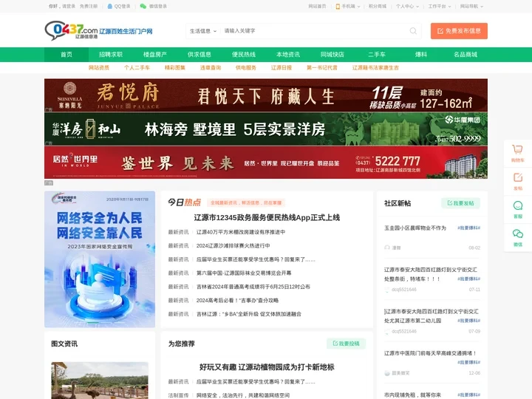Click the 请登录 link

(x=69, y=6)
